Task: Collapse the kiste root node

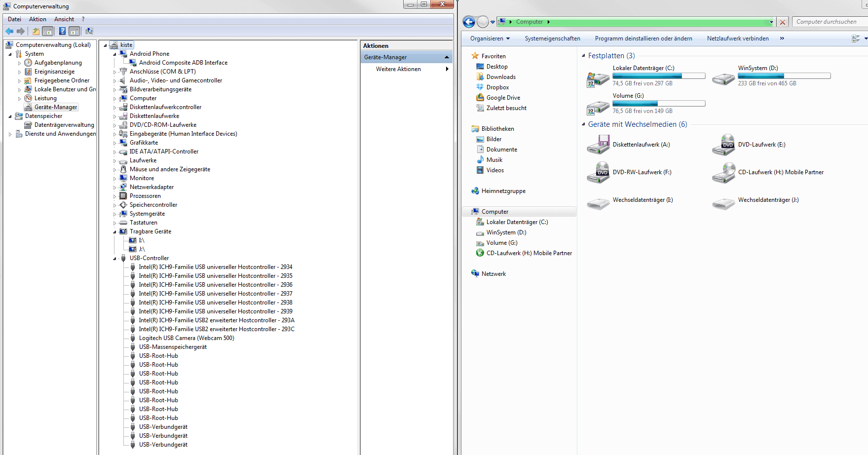Action: click(x=105, y=45)
